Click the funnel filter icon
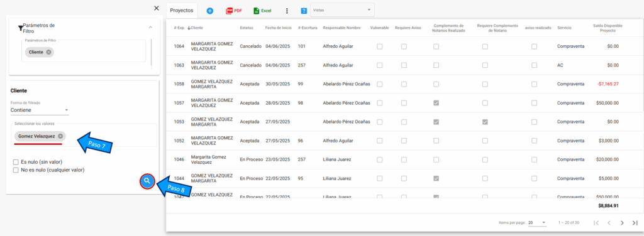The width and height of the screenshot is (644, 236). click(20, 28)
